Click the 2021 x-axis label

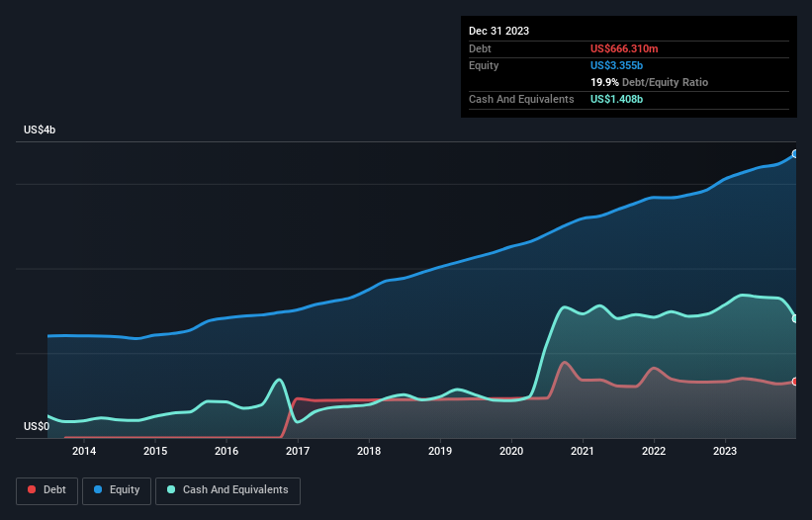pyautogui.click(x=583, y=451)
